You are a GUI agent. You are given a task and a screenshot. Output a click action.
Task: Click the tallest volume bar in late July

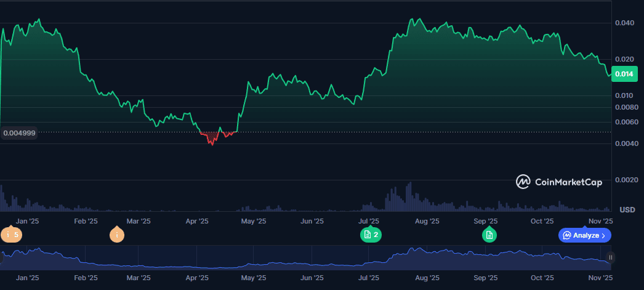click(x=409, y=196)
